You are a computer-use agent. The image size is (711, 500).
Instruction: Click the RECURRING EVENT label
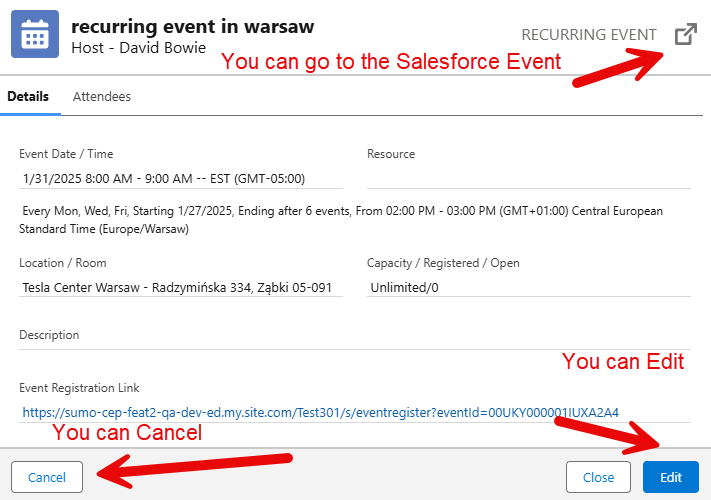[589, 35]
